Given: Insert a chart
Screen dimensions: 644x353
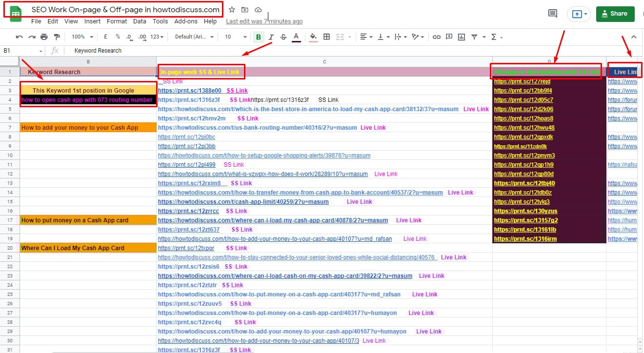Looking at the screenshot, I should [x=462, y=37].
